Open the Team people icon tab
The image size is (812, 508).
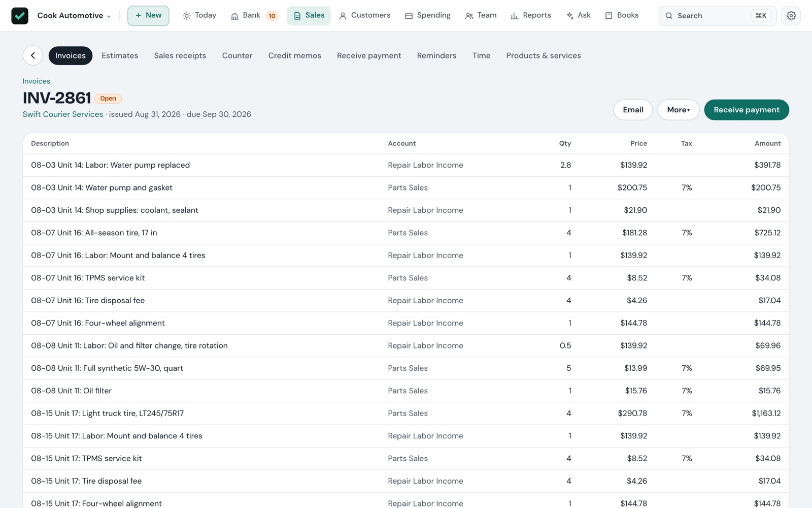pyautogui.click(x=481, y=16)
